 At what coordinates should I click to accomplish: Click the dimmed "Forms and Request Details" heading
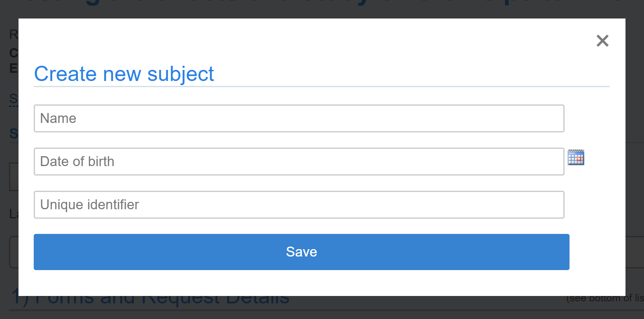pyautogui.click(x=165, y=301)
